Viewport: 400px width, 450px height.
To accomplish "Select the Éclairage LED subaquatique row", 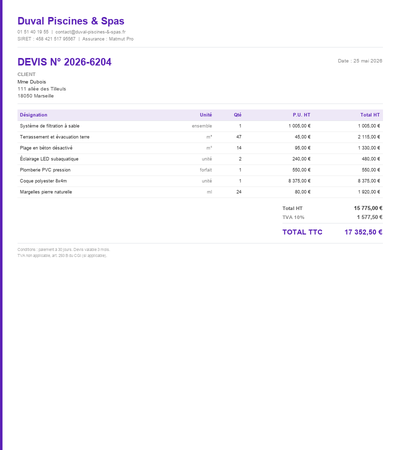I will [x=200, y=159].
